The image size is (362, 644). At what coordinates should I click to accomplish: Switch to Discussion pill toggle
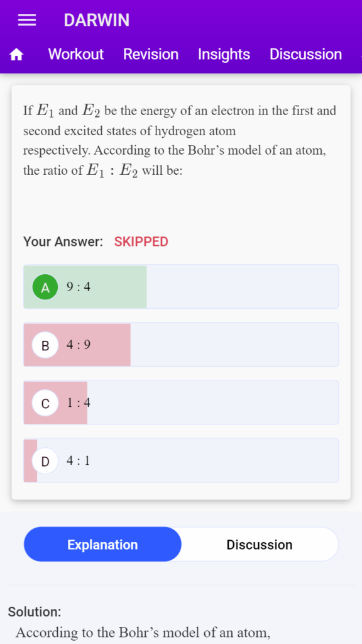click(260, 545)
